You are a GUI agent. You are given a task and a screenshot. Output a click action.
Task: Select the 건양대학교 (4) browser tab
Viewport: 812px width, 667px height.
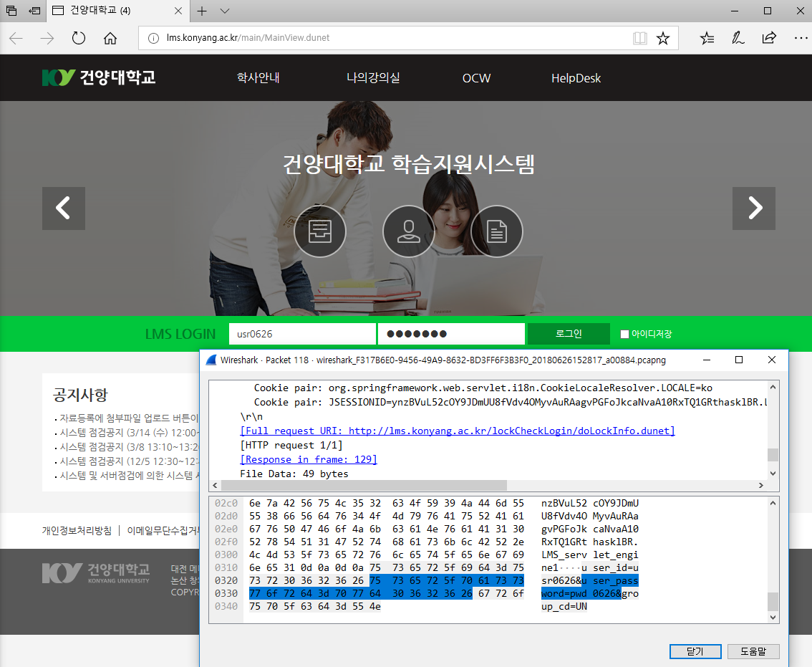(117, 11)
